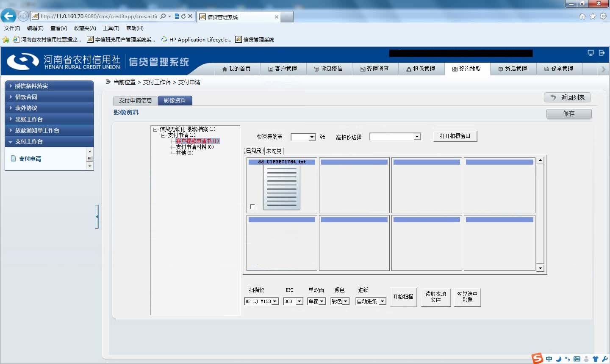The height and width of the screenshot is (364, 610).
Task: Collapse the left sidebar with splitter handle
Action: click(97, 217)
